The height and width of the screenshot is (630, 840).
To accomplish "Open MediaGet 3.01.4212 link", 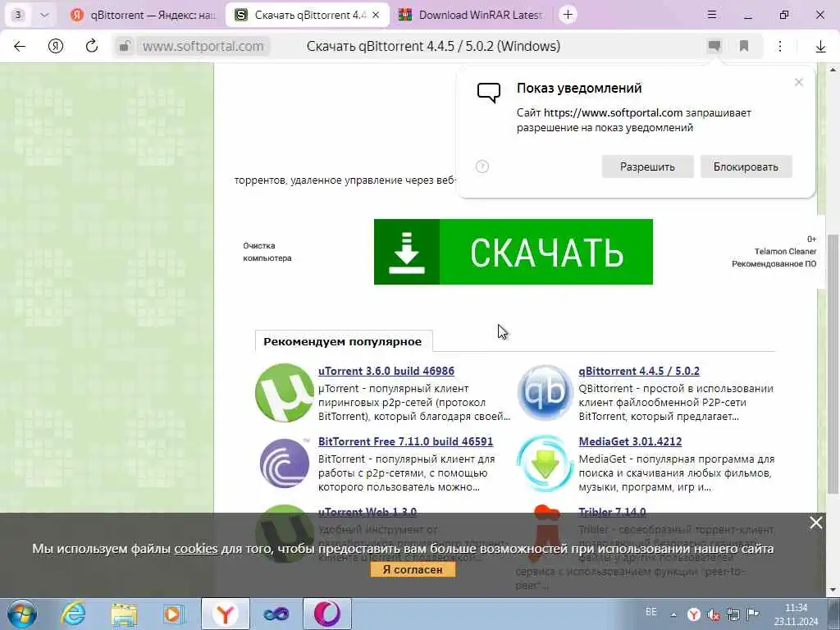I will (630, 441).
